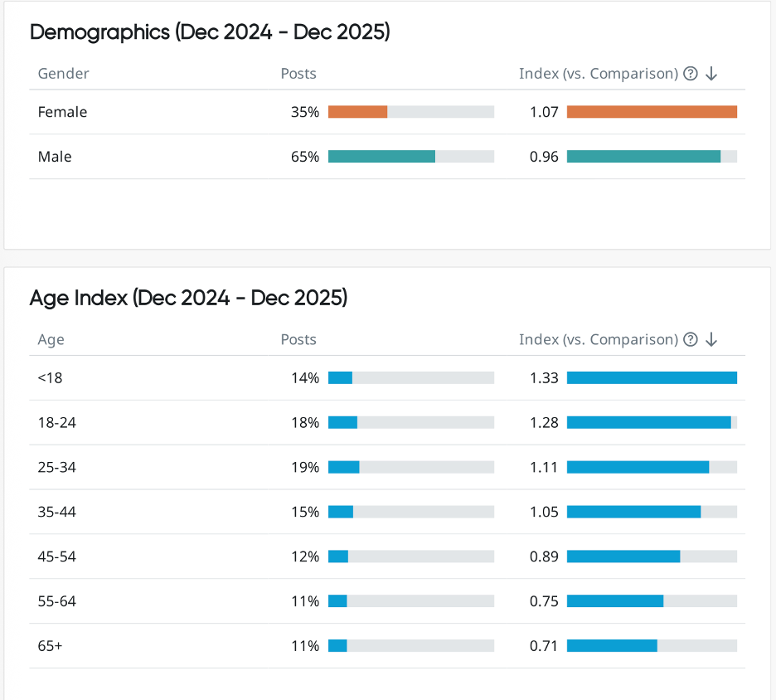The width and height of the screenshot is (776, 700).
Task: Open help tooltip for Age Index column
Action: pyautogui.click(x=691, y=339)
